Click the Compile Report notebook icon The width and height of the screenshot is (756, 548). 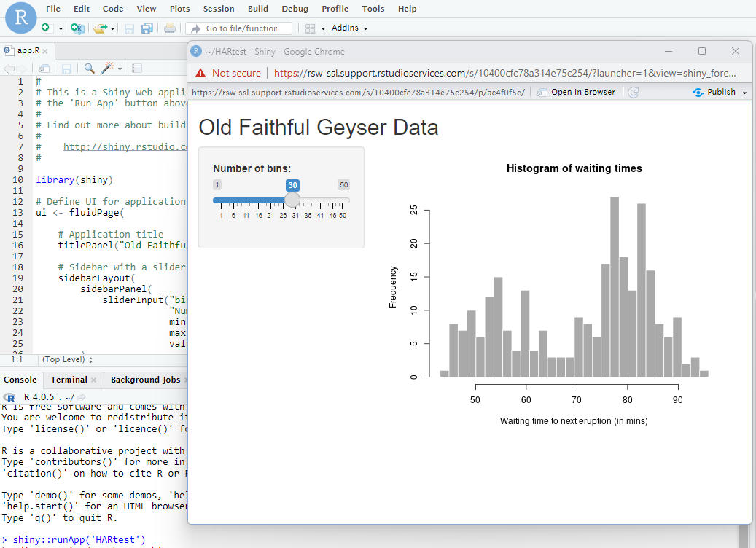point(137,68)
